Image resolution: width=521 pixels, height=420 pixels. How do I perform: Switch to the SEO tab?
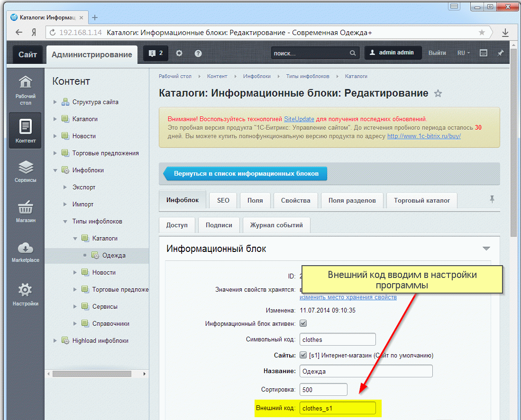coord(223,200)
